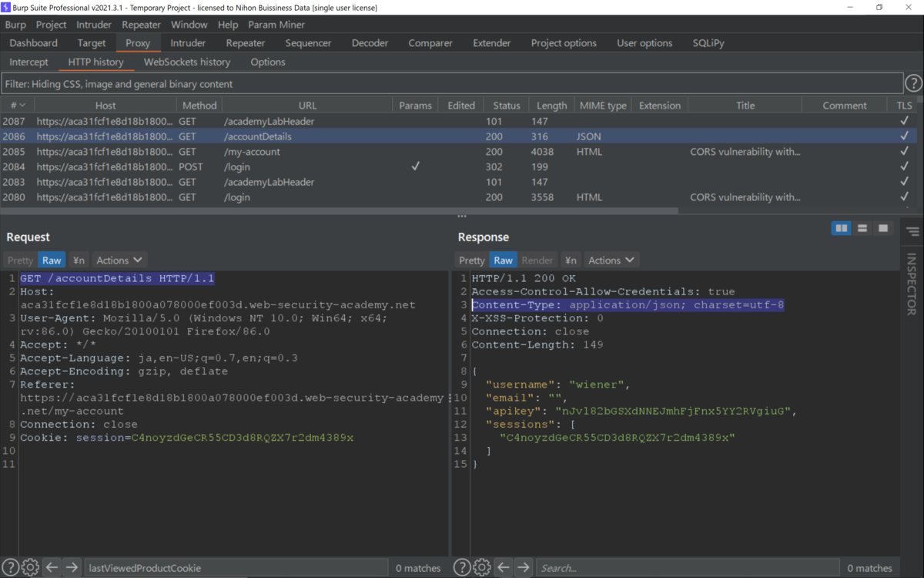Switch response view to Pretty
Viewport: 924px width, 578px height.
click(472, 260)
